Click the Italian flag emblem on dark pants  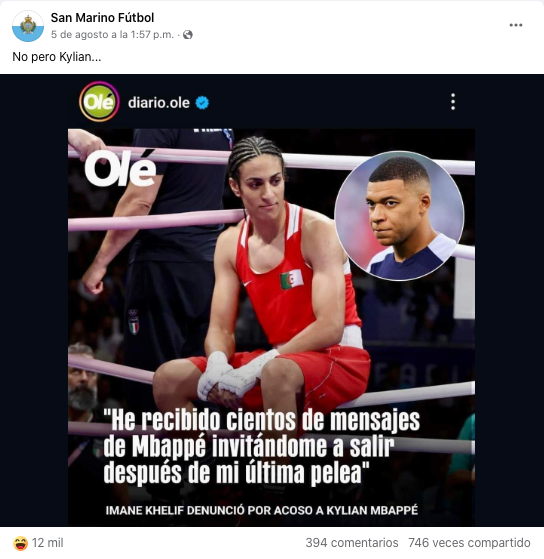133,322
